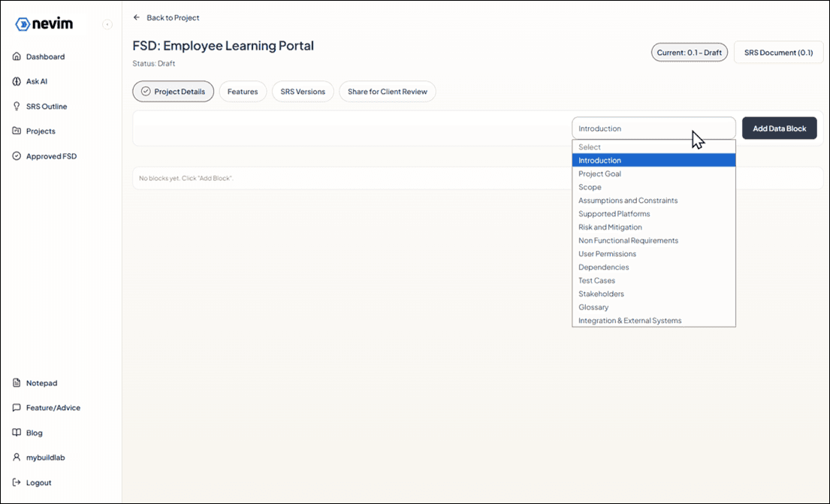Image resolution: width=830 pixels, height=504 pixels.
Task: Choose Test Cases in the dropdown list
Action: point(596,280)
